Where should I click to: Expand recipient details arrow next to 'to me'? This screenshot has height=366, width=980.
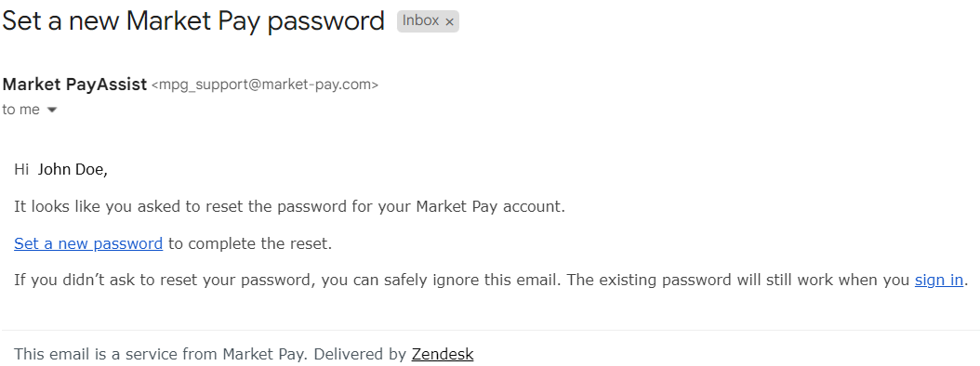(x=52, y=110)
